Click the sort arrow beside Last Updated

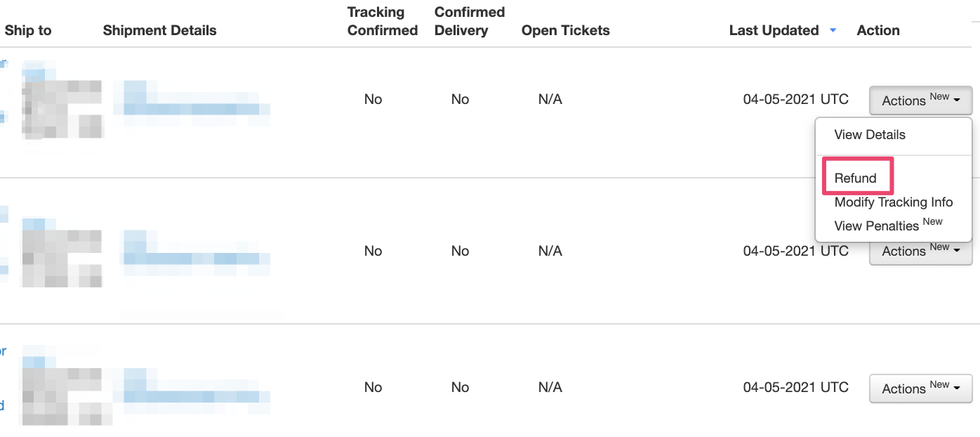(x=833, y=30)
